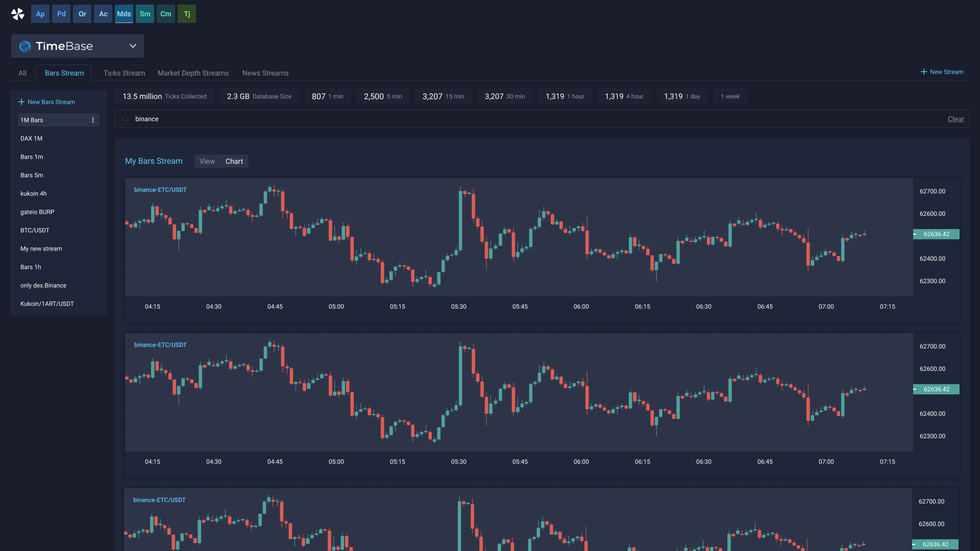Open the Ap application tile
Image resolution: width=980 pixels, height=551 pixels.
pos(40,14)
